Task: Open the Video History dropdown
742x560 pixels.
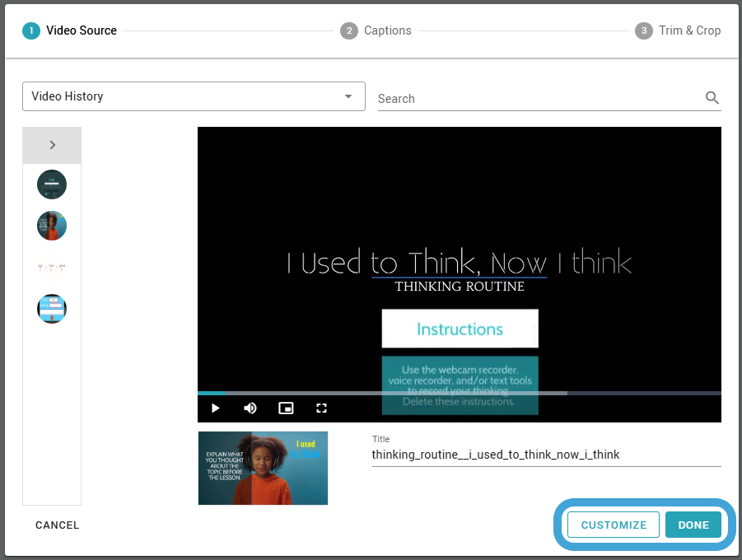Action: coord(194,96)
